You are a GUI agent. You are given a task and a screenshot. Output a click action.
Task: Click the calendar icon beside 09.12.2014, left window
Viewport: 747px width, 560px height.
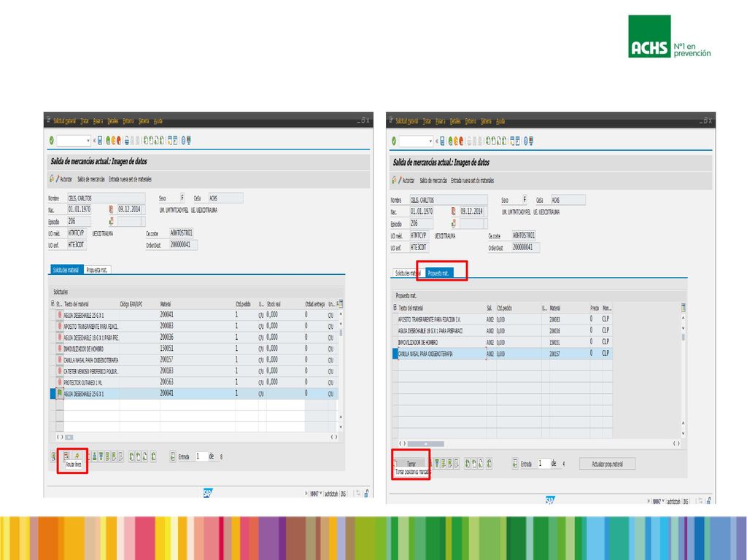click(x=111, y=209)
